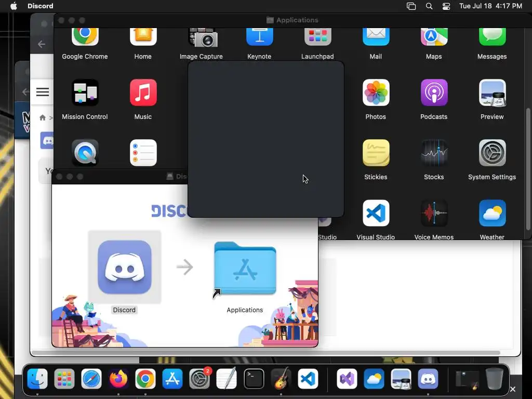Viewport: 532px width, 399px height.
Task: Open the Home app icon
Action: (143, 37)
